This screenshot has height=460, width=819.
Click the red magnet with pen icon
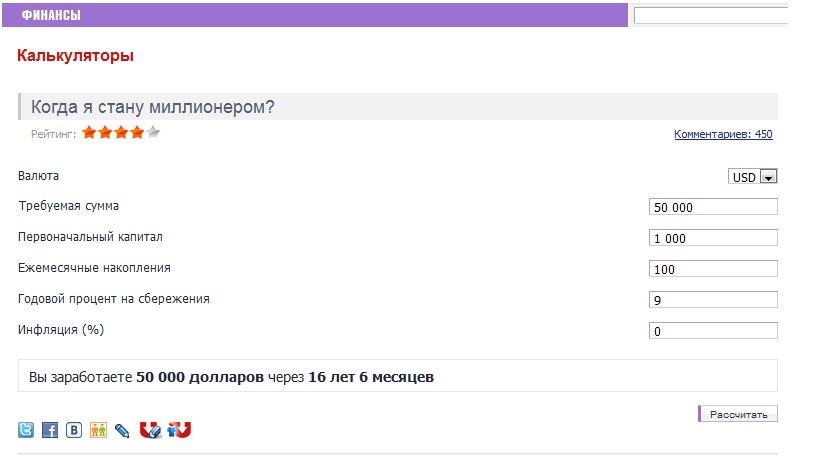pyautogui.click(x=150, y=430)
